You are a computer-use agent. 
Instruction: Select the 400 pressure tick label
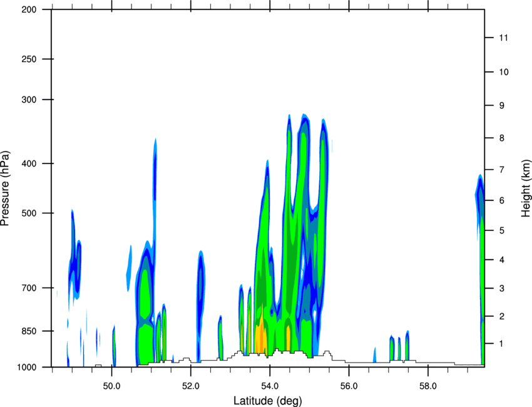(x=29, y=163)
